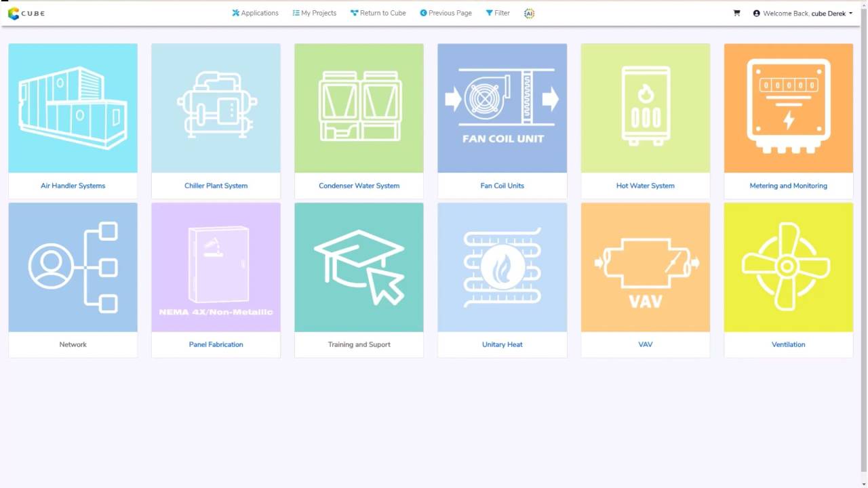Go to My Projects
Image resolution: width=868 pixels, height=488 pixels.
314,13
